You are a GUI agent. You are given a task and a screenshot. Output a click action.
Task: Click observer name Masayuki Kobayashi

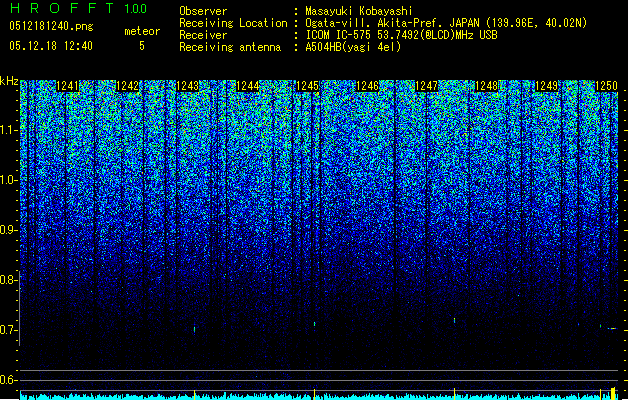pos(359,11)
